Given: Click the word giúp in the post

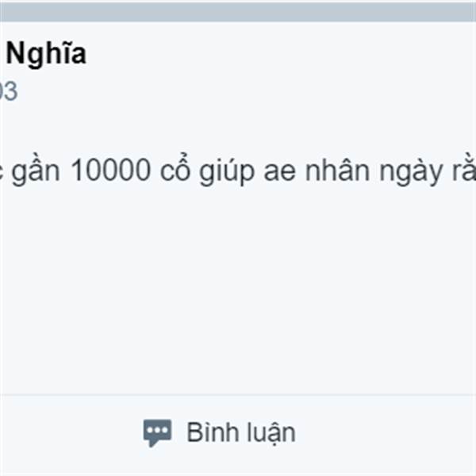Looking at the screenshot, I should [227, 172].
